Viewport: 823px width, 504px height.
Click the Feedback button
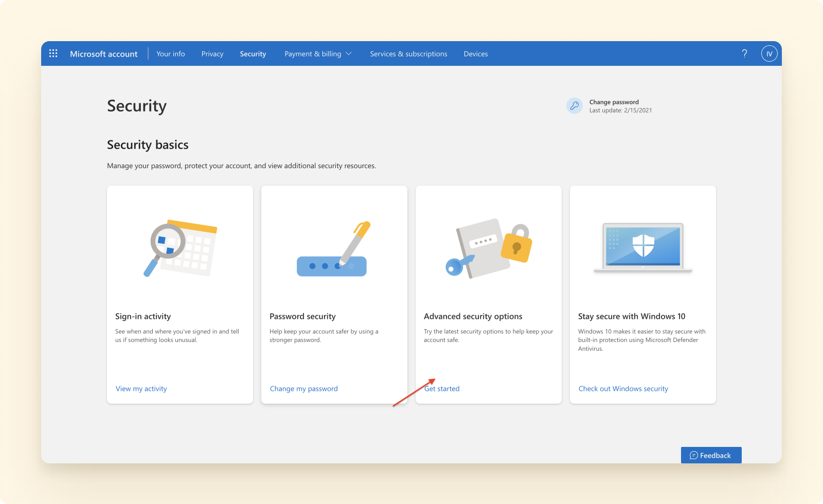tap(711, 455)
